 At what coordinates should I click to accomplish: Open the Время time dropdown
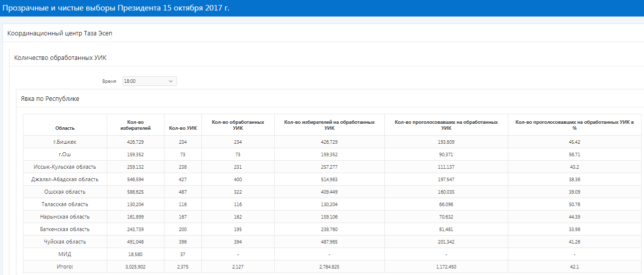(x=150, y=81)
